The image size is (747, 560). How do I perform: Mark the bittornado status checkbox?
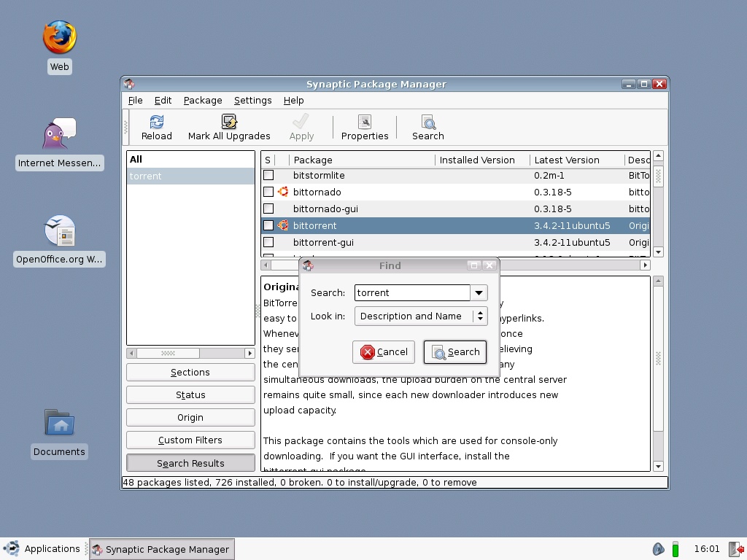[268, 192]
